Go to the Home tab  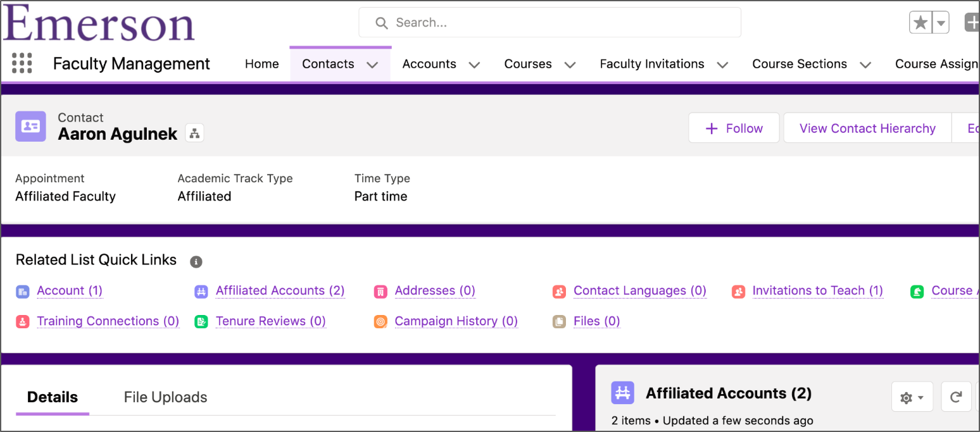tap(261, 64)
